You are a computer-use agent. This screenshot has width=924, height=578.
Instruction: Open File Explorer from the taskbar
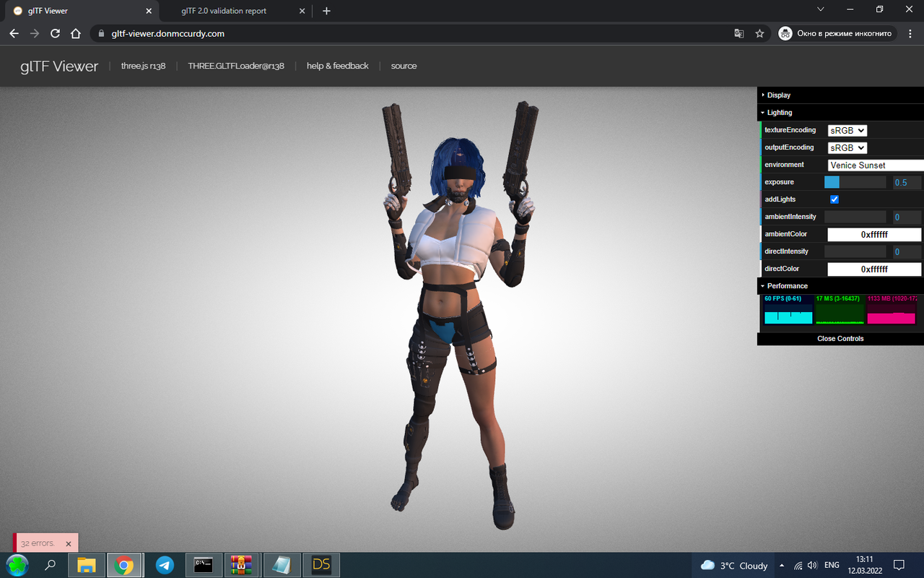pos(87,565)
